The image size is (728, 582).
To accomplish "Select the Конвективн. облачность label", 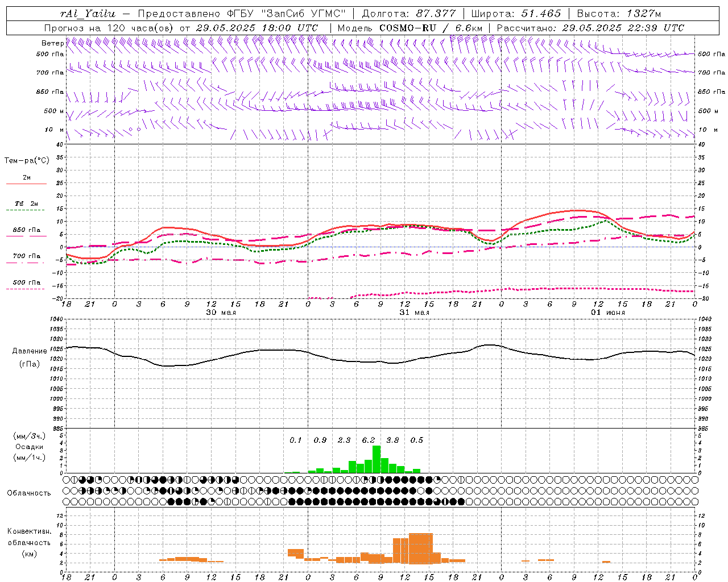I will pos(29,537).
